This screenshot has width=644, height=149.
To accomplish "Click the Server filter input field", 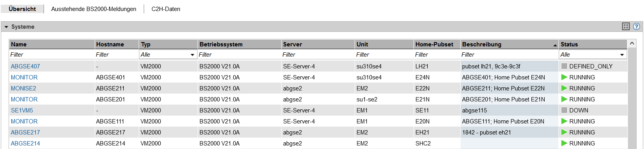I will point(317,55).
